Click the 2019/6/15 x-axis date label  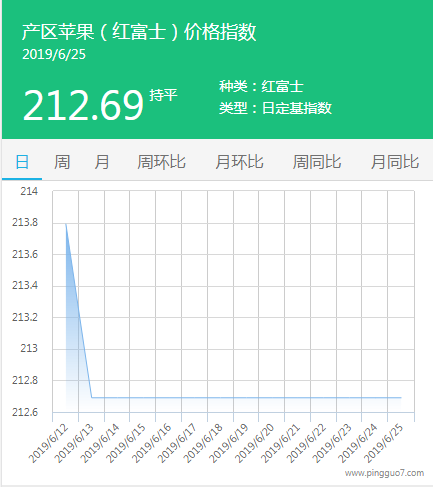[126, 443]
